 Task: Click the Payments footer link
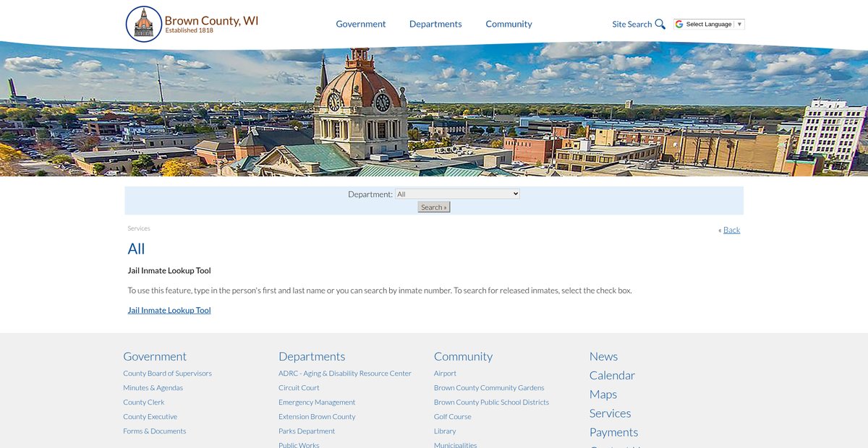tap(613, 432)
